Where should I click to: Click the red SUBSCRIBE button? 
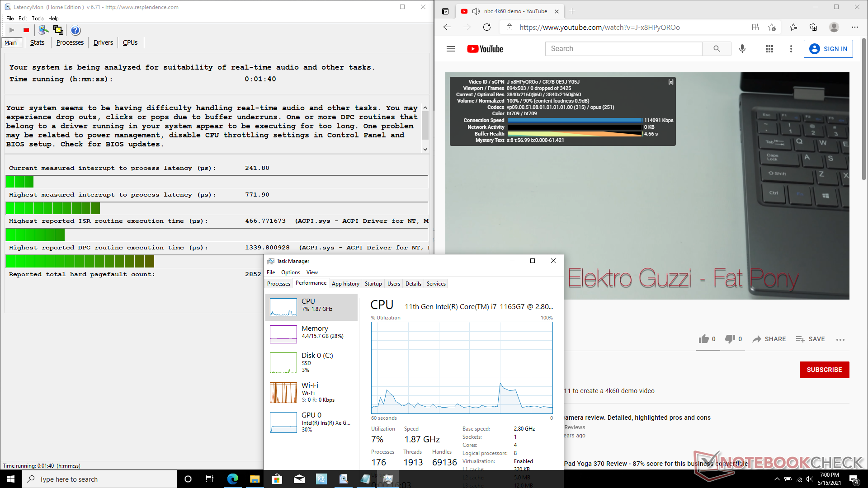pyautogui.click(x=824, y=370)
